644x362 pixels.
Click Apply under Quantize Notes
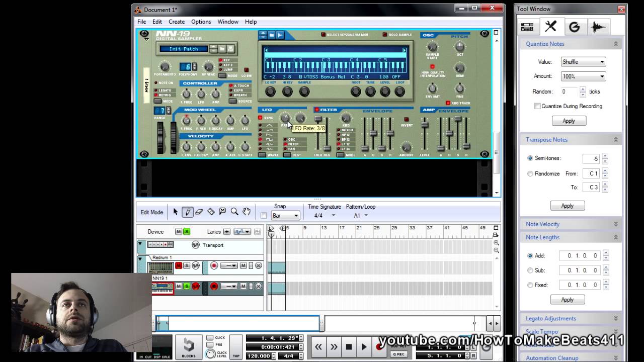[x=569, y=121]
